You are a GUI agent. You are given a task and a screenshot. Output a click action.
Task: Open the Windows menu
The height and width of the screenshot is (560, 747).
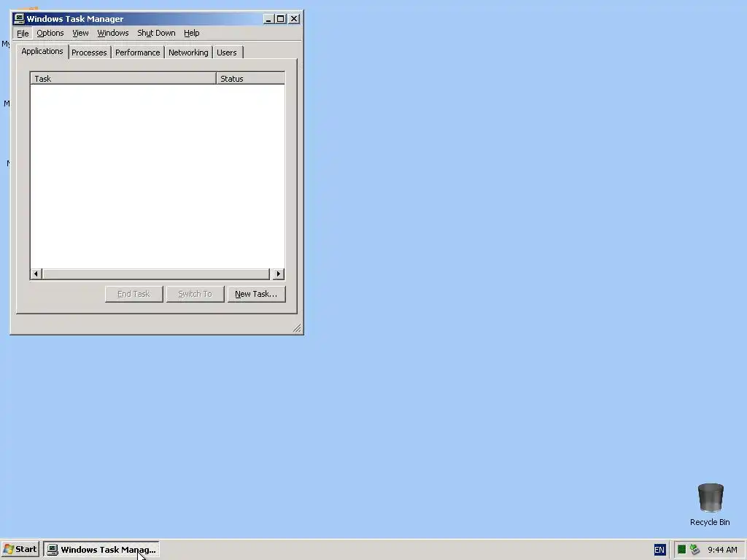click(x=113, y=33)
